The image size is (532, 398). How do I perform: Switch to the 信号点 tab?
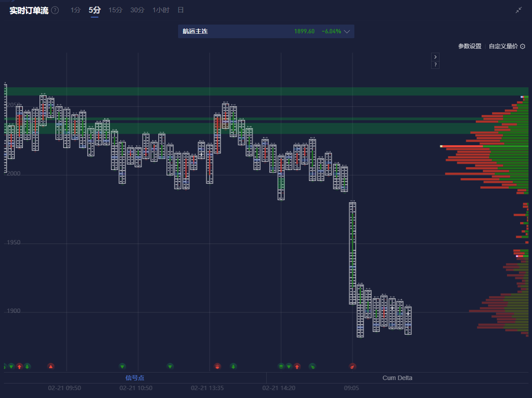pos(135,378)
